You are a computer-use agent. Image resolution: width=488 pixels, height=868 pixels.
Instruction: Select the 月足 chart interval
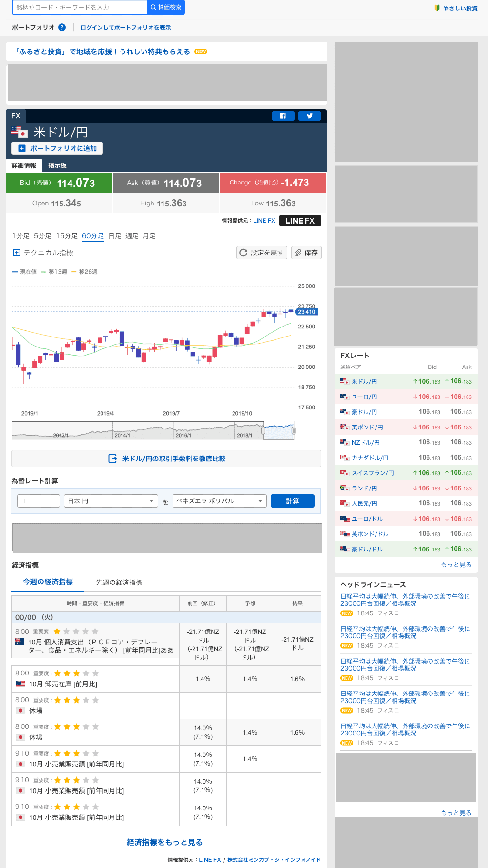149,236
